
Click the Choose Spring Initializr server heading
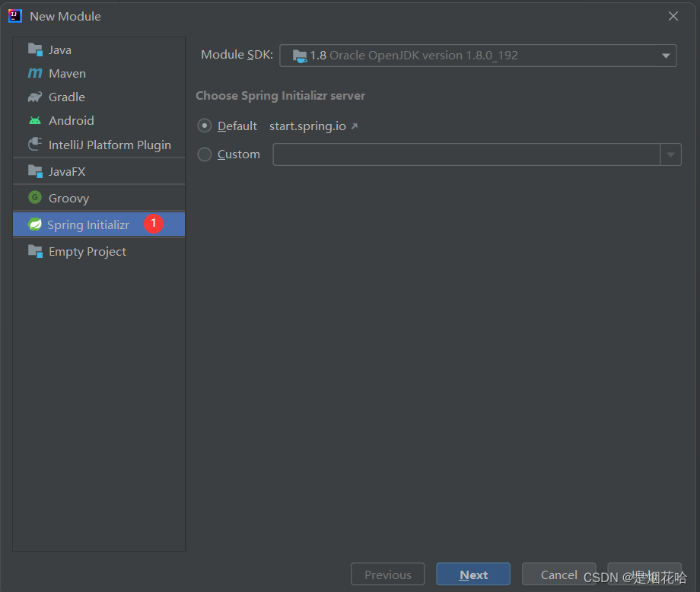[280, 96]
